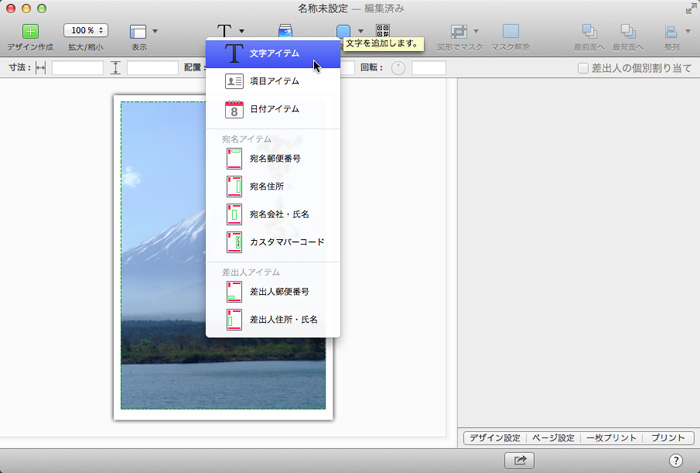Click the 変形でマスク toolbar icon
The height and width of the screenshot is (473, 700).
[459, 32]
